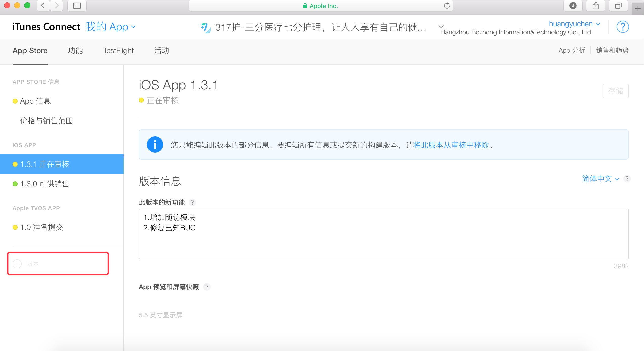The image size is (644, 351).
Task: Click the 3982 character count
Action: [x=621, y=266]
